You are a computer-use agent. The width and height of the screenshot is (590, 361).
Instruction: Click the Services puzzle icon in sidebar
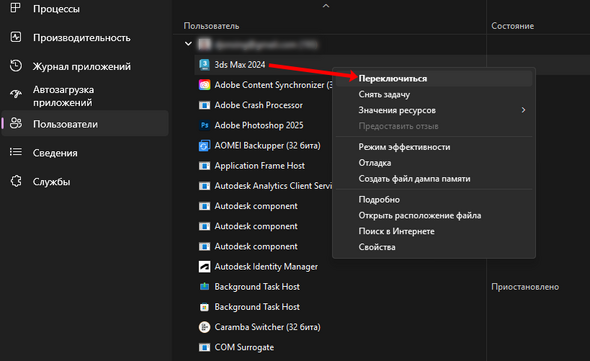coord(16,181)
